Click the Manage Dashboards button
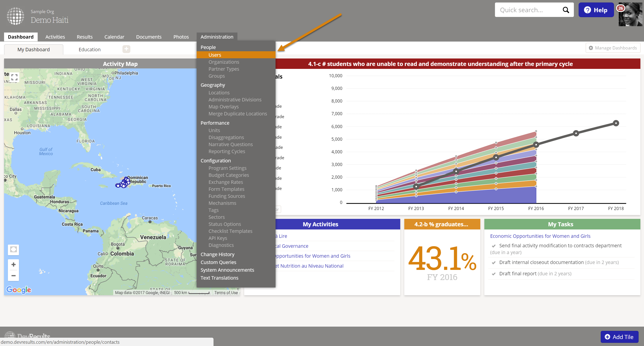Screen dimensions: 644x346 point(613,48)
